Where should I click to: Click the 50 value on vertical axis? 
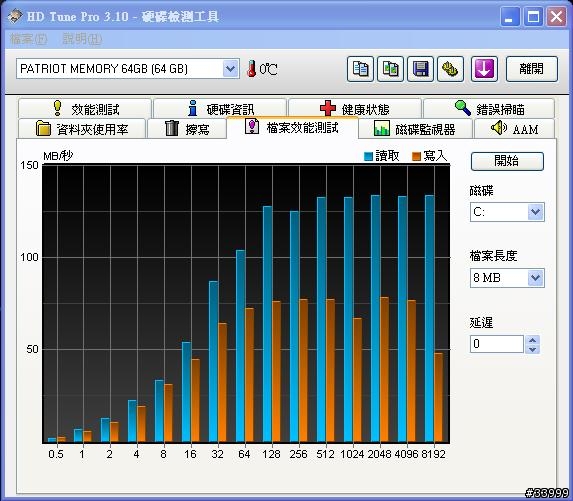pyautogui.click(x=33, y=349)
